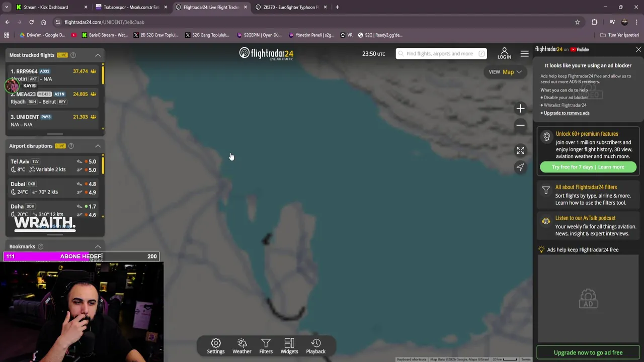Open the Settings gear in bottom toolbar
The width and height of the screenshot is (644, 362).
click(215, 346)
